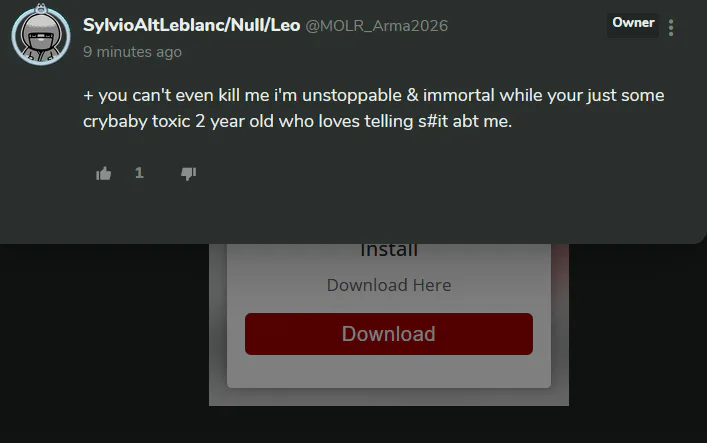
Task: Dislike the comment with thumbs down icon
Action: (x=188, y=174)
